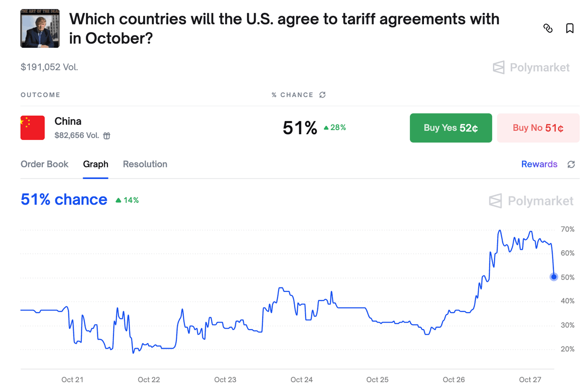Image resolution: width=588 pixels, height=389 pixels.
Task: Click the Oct 21 date label
Action: [x=73, y=379]
